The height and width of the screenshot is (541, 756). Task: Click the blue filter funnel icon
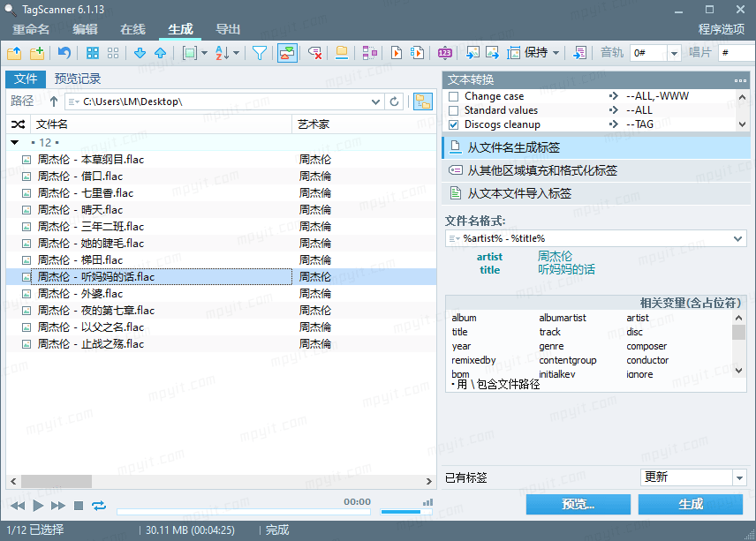tap(260, 53)
